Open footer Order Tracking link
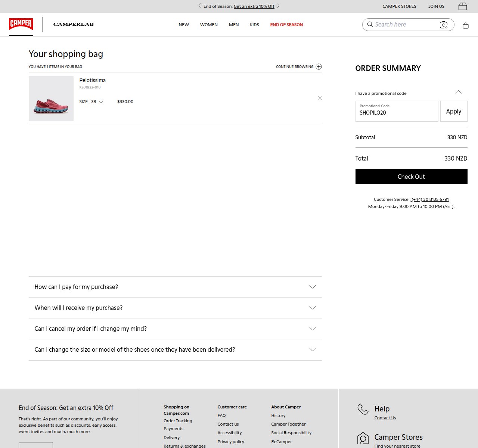This screenshot has height=448, width=478. tap(178, 421)
